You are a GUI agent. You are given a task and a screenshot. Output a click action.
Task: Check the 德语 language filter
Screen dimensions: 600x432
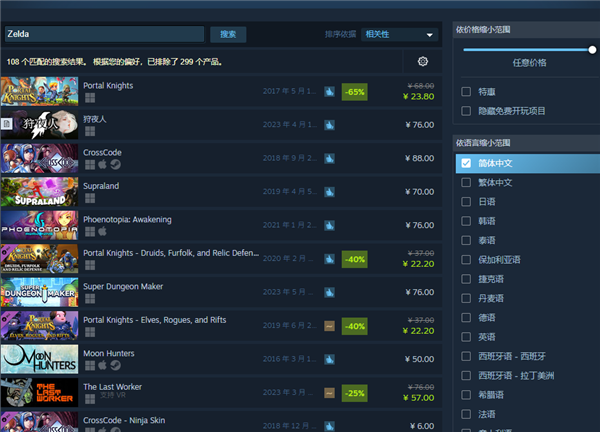466,317
